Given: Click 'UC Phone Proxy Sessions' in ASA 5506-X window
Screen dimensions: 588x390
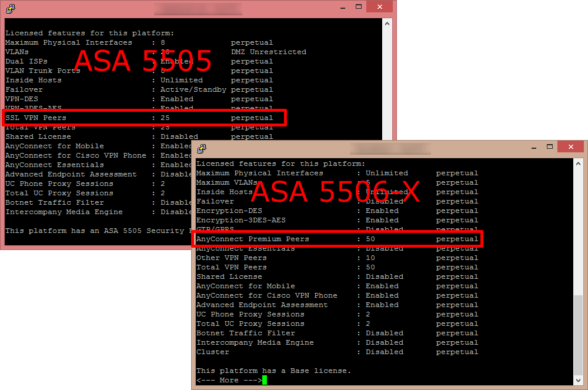Looking at the screenshot, I should [250, 314].
